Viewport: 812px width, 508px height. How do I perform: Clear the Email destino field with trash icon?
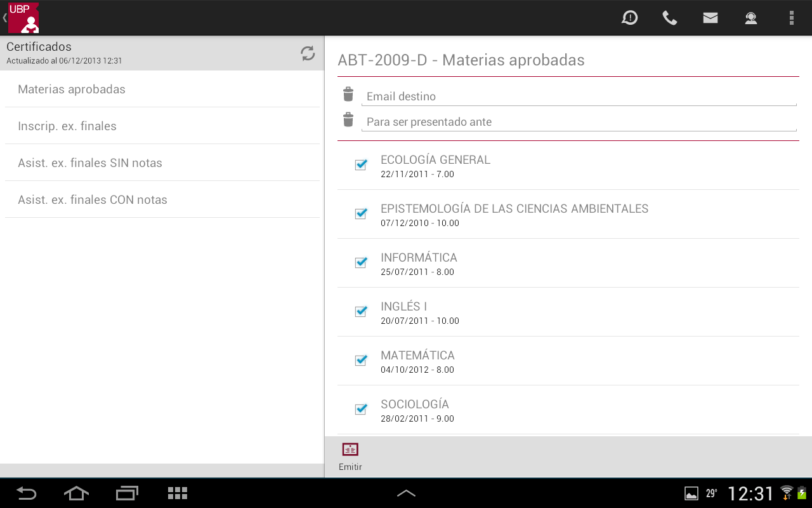[348, 95]
